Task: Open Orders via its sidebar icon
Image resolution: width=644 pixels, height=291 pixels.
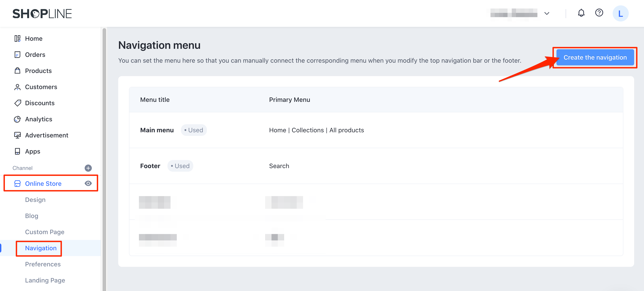Action: 17,54
